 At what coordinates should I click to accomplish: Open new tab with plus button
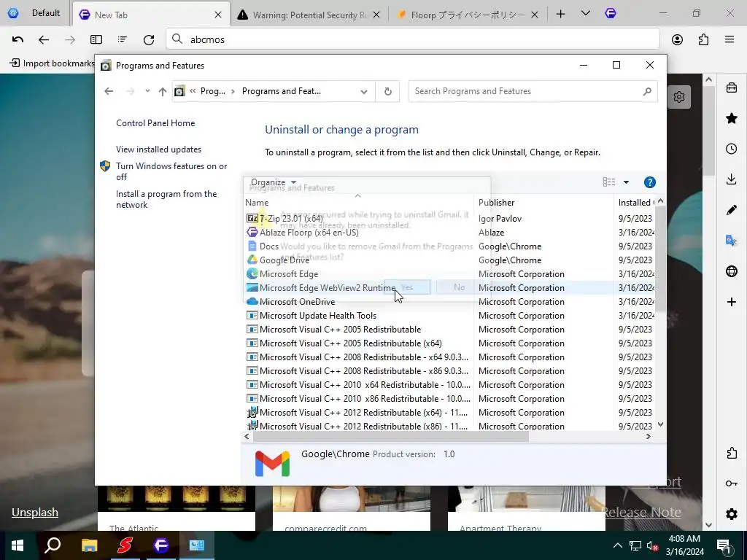coord(561,15)
